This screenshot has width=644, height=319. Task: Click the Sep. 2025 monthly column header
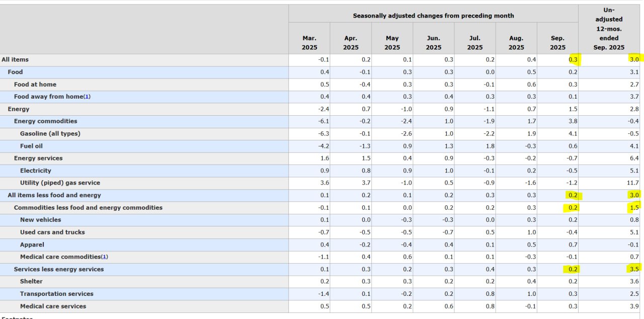(x=557, y=42)
